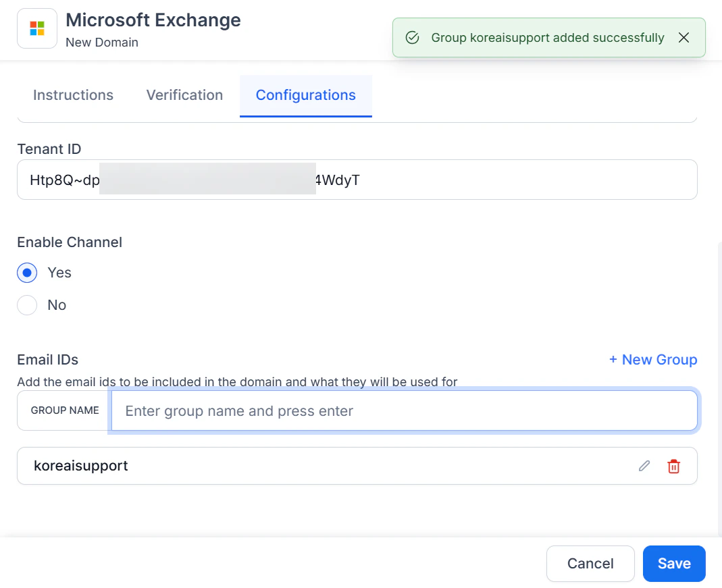
Task: Click inside the Tenant ID field
Action: (x=357, y=180)
